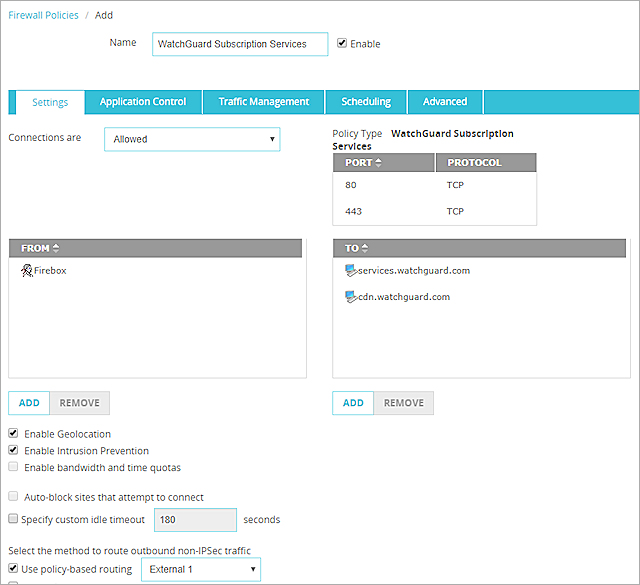Open the Connections are dropdown
Viewport: 640px width, 585px height.
pyautogui.click(x=192, y=139)
